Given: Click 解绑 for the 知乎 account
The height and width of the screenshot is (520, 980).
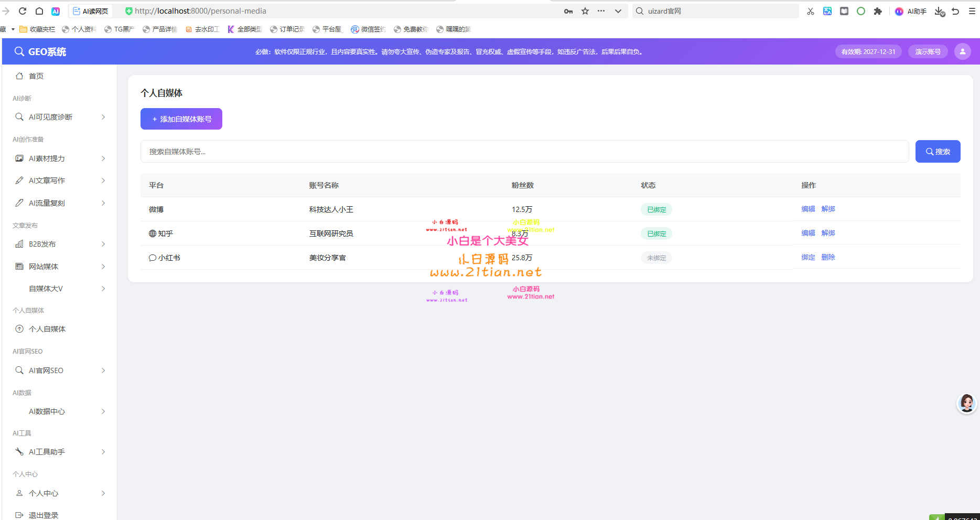Looking at the screenshot, I should (828, 233).
